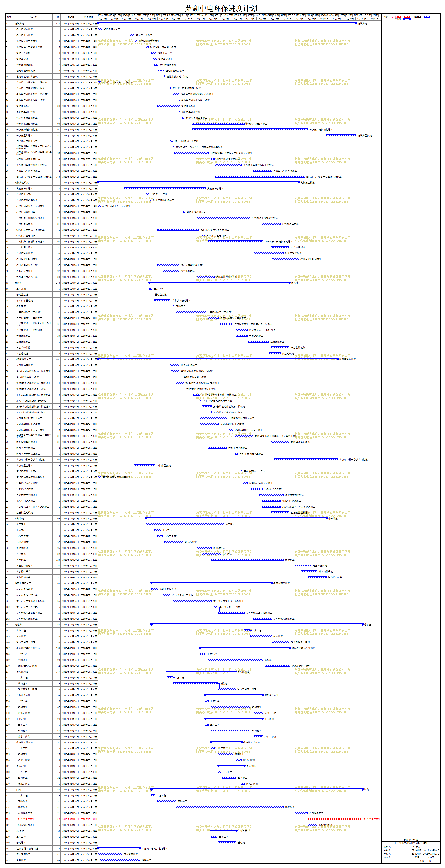
Task: Click the 雨水管网施工 Gantt bar
Action: tap(110, 854)
